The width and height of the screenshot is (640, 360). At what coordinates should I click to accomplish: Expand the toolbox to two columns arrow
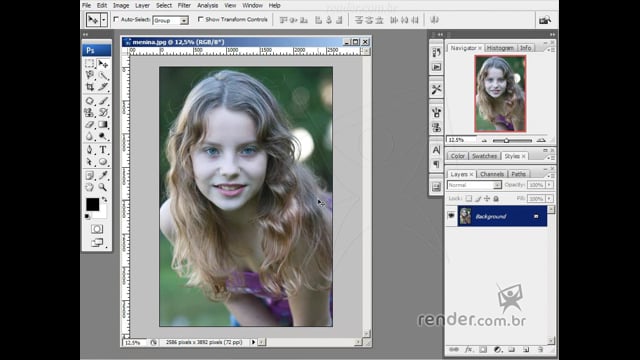[x=85, y=34]
